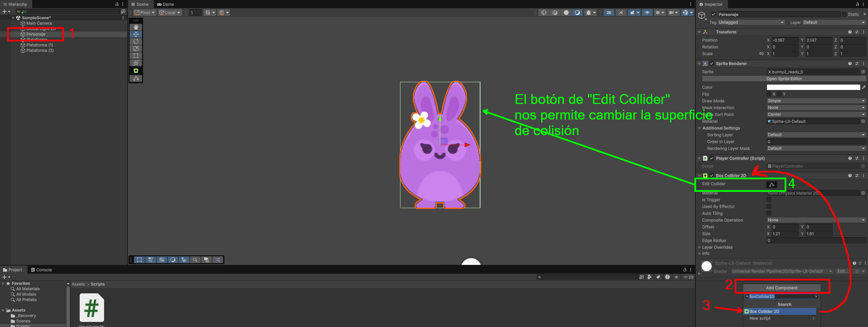Viewport: 868px width, 327px height.
Task: Toggle 2D view mode in Scene toolbar
Action: tap(609, 13)
